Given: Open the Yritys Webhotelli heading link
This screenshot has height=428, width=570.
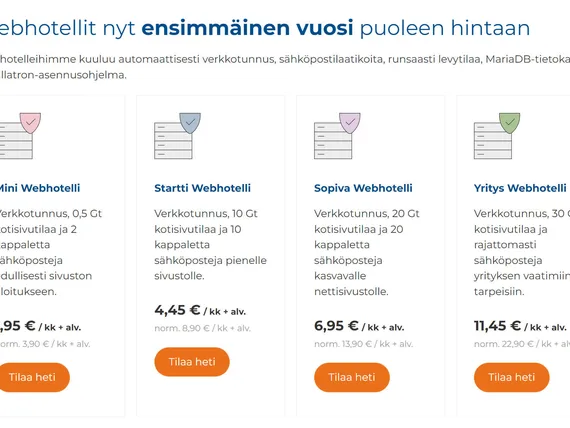Looking at the screenshot, I should click(520, 188).
